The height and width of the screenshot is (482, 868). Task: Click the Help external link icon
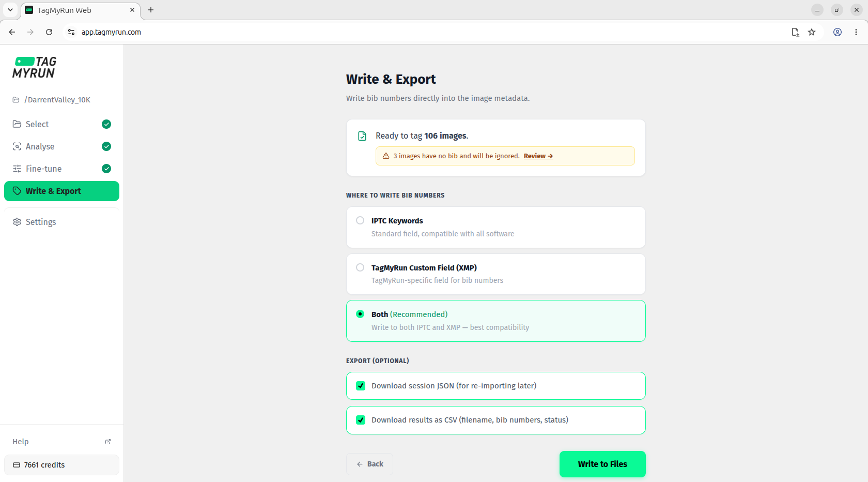(x=108, y=442)
